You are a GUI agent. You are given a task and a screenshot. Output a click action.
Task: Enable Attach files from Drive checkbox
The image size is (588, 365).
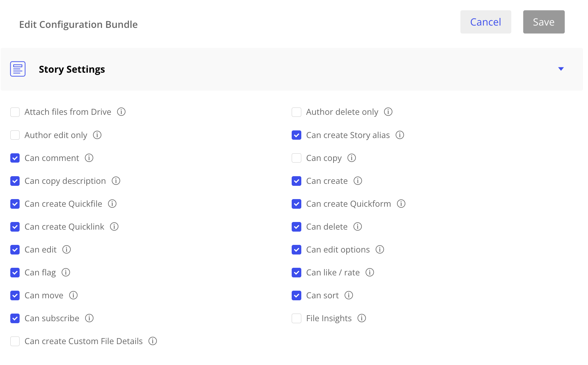click(x=15, y=112)
